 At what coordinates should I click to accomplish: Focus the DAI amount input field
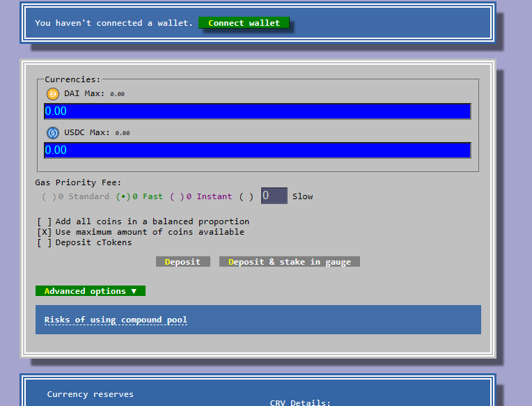click(x=258, y=111)
